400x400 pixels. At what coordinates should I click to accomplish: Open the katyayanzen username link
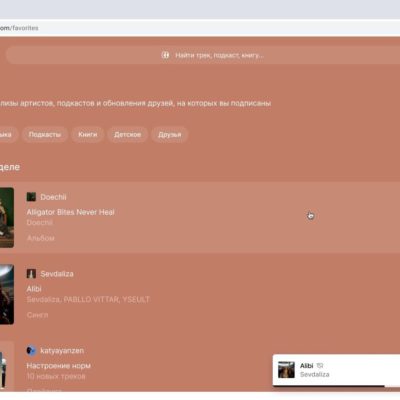pos(62,351)
